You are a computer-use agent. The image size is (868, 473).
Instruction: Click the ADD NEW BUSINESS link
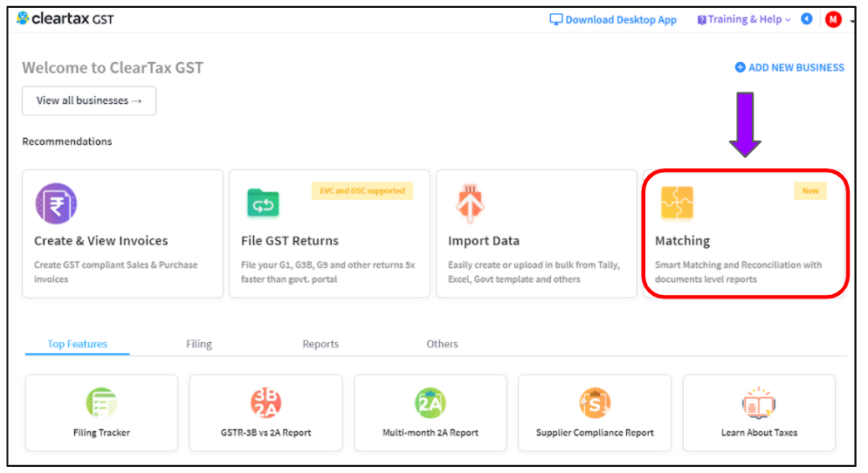[x=796, y=67]
